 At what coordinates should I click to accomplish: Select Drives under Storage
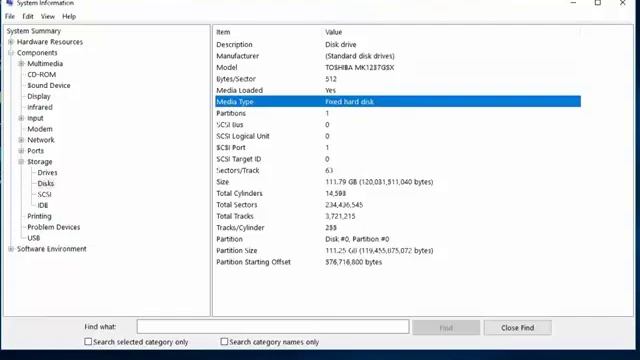tap(47, 173)
